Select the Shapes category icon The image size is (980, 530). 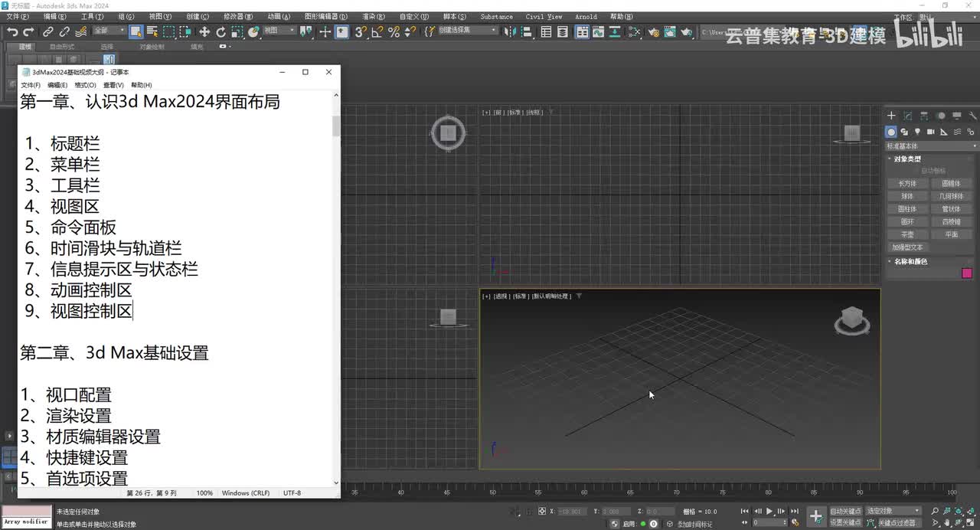tap(904, 132)
